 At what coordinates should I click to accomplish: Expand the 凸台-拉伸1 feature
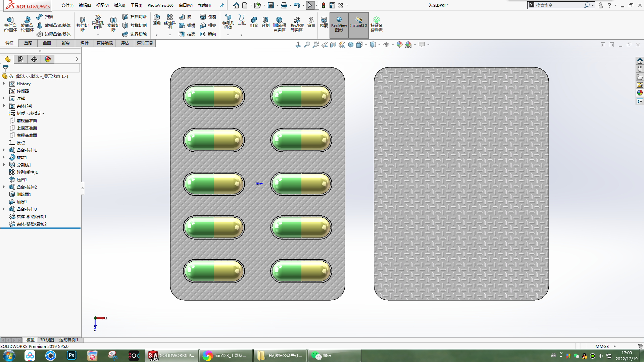point(4,150)
